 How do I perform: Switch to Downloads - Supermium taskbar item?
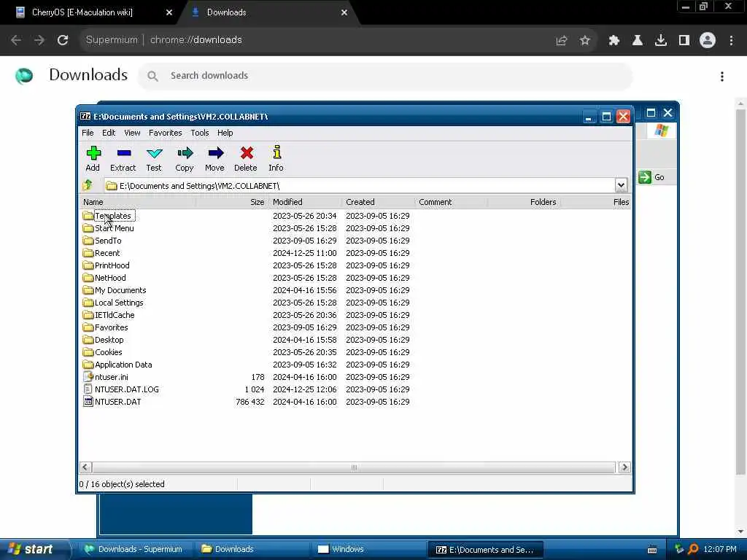coord(134,549)
